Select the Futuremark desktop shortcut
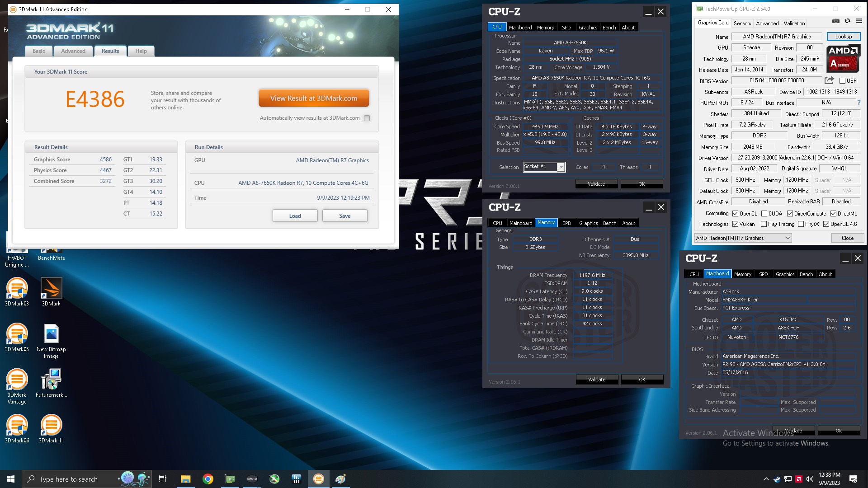 pyautogui.click(x=51, y=383)
